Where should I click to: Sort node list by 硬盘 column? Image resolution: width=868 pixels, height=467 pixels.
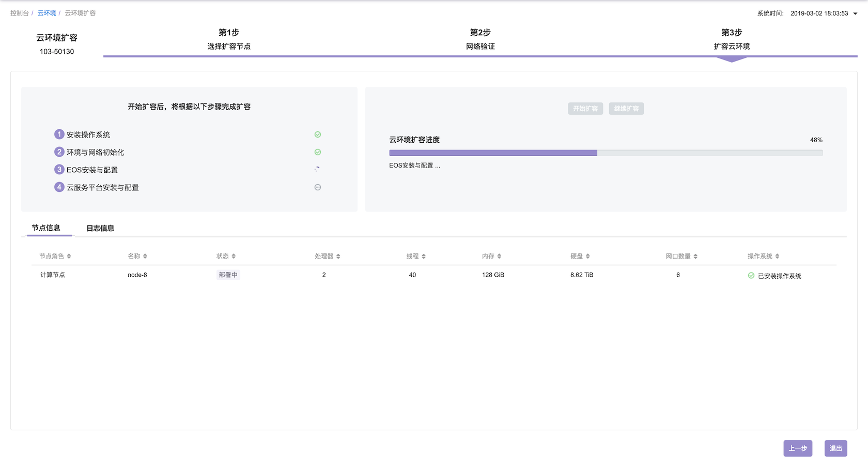tap(587, 257)
